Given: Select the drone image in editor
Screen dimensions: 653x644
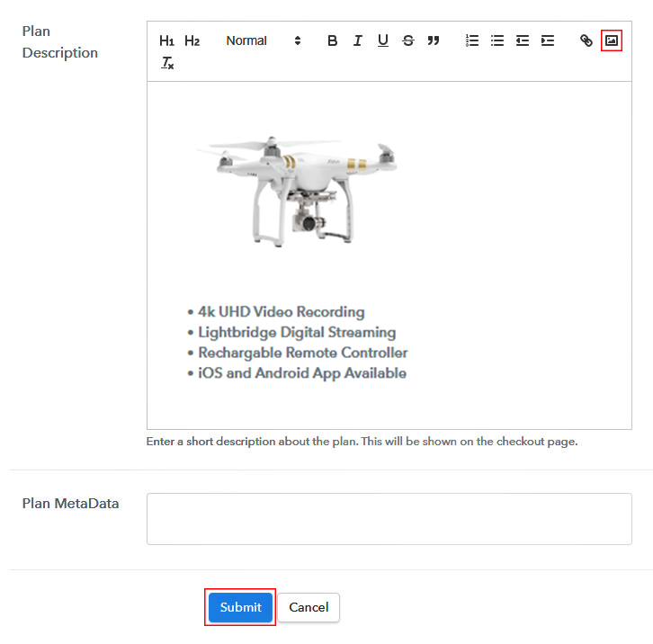Looking at the screenshot, I should (297, 189).
